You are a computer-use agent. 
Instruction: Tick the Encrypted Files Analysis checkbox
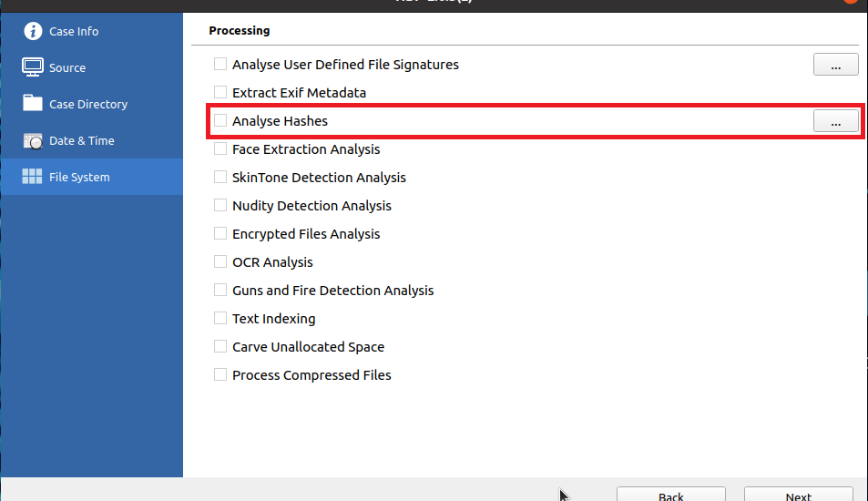pos(220,233)
